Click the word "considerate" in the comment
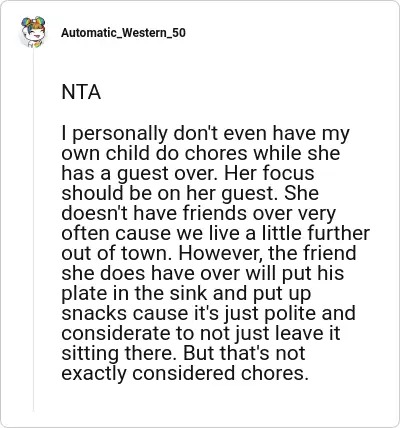 pos(116,334)
